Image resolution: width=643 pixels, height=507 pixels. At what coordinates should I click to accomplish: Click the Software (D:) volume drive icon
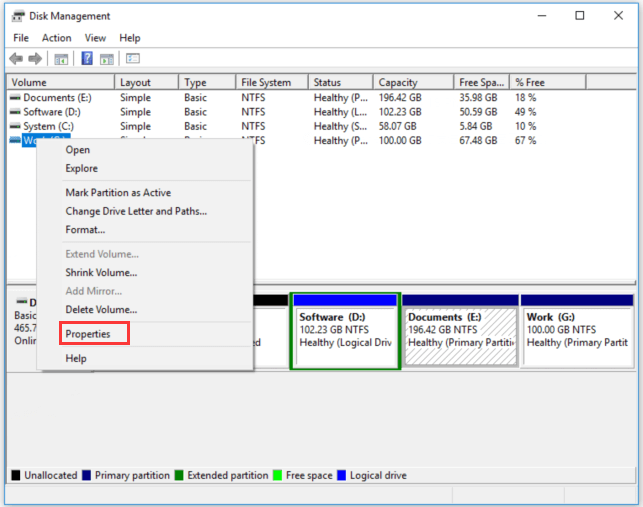[x=15, y=112]
